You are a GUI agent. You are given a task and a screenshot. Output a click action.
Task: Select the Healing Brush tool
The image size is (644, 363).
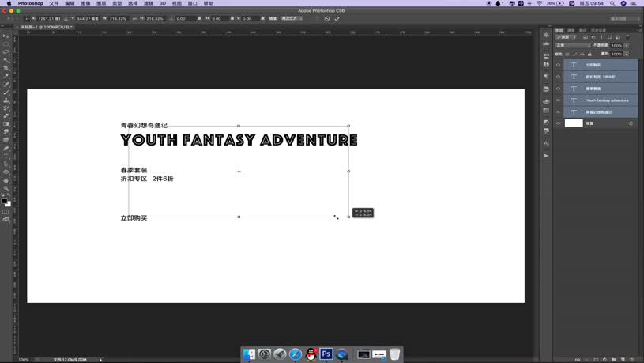click(x=6, y=85)
